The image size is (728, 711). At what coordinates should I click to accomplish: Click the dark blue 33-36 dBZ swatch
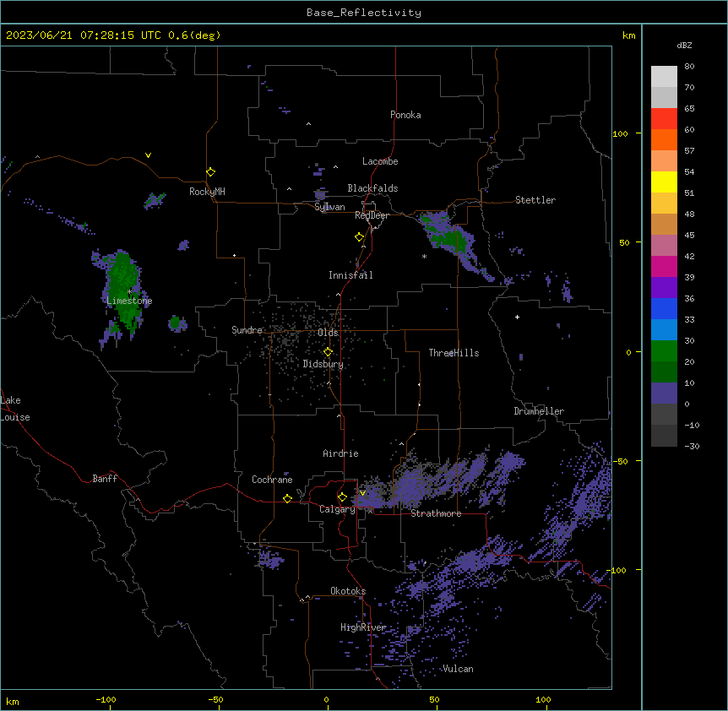point(664,308)
